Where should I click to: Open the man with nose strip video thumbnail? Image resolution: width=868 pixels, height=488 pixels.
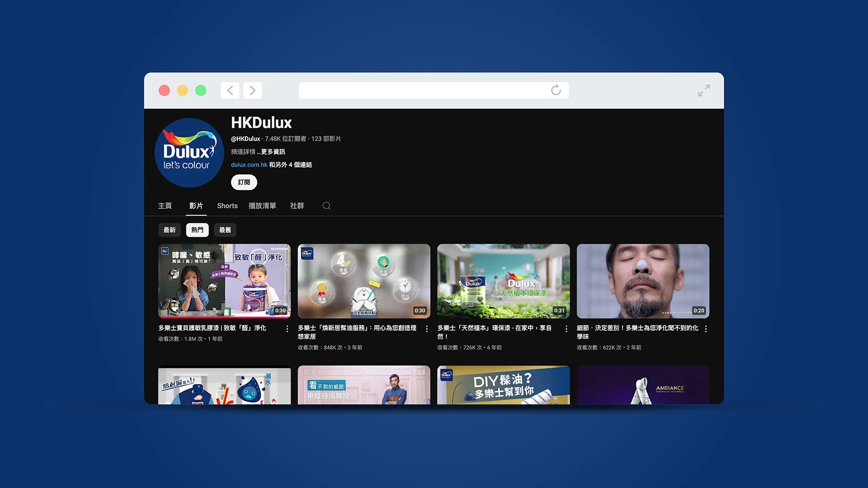click(643, 281)
